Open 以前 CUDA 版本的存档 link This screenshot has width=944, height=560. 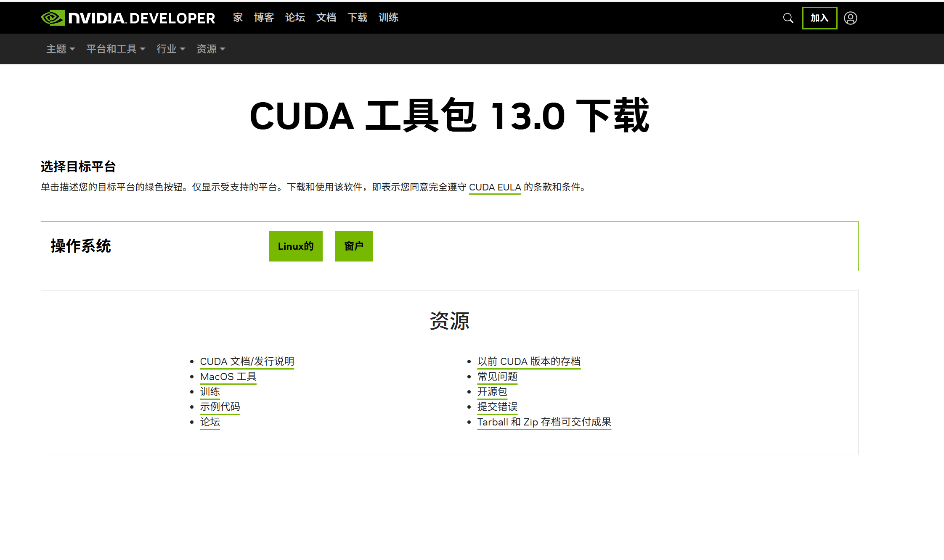(529, 361)
